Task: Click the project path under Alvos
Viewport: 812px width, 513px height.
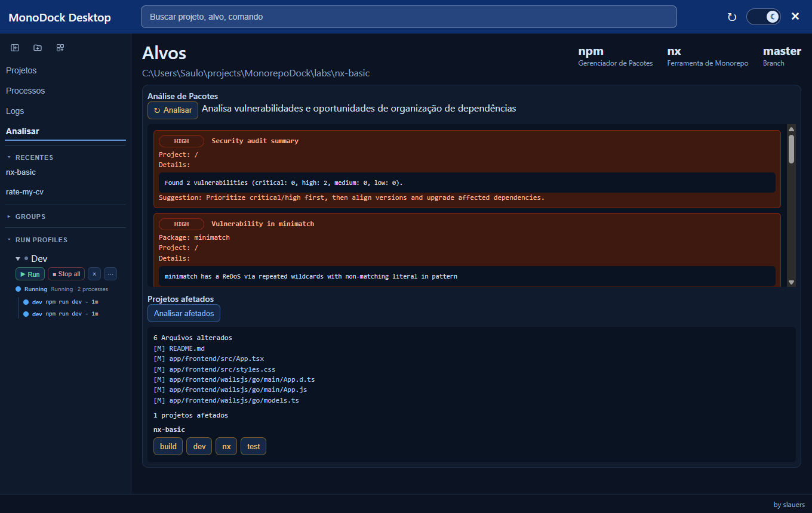Action: coord(256,73)
